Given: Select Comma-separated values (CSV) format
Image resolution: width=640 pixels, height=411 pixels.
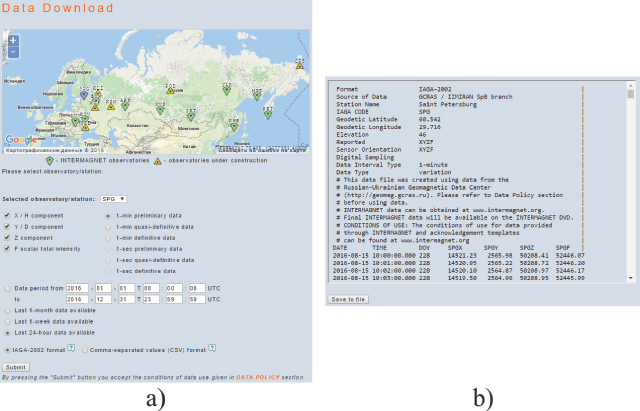Looking at the screenshot, I should 87,351.
